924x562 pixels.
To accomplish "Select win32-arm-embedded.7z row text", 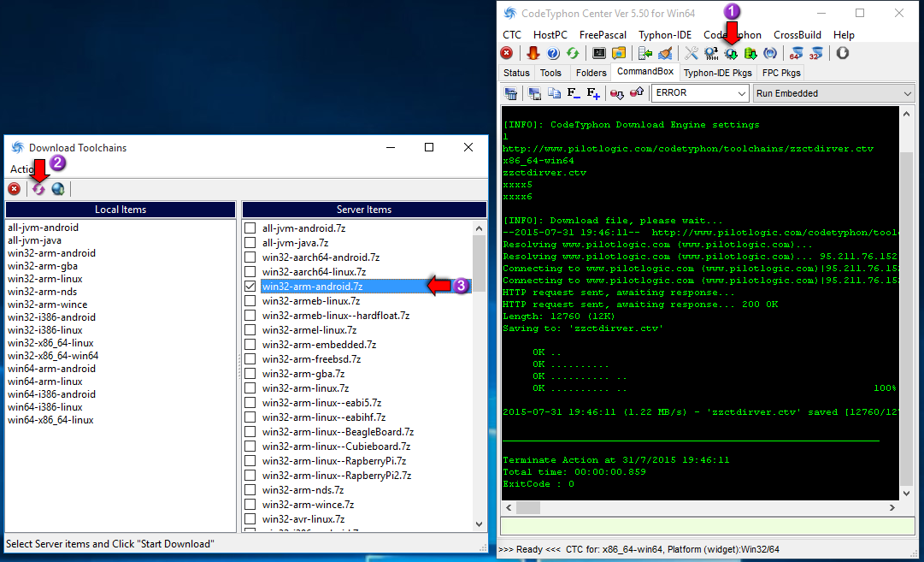I will 320,345.
